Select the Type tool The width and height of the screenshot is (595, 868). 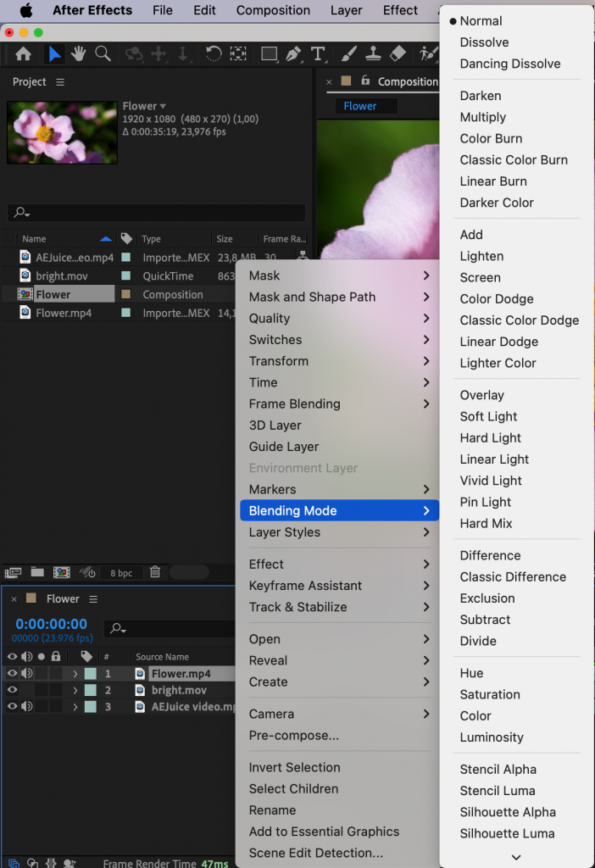(x=318, y=53)
